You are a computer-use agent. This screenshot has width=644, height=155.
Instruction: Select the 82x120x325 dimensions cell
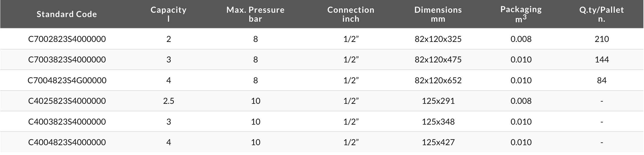tap(438, 39)
